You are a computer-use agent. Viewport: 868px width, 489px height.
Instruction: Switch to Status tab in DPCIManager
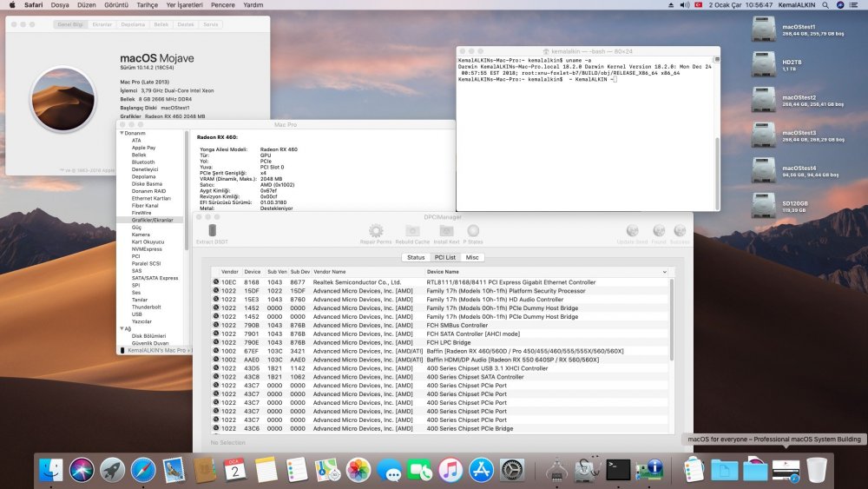[416, 257]
